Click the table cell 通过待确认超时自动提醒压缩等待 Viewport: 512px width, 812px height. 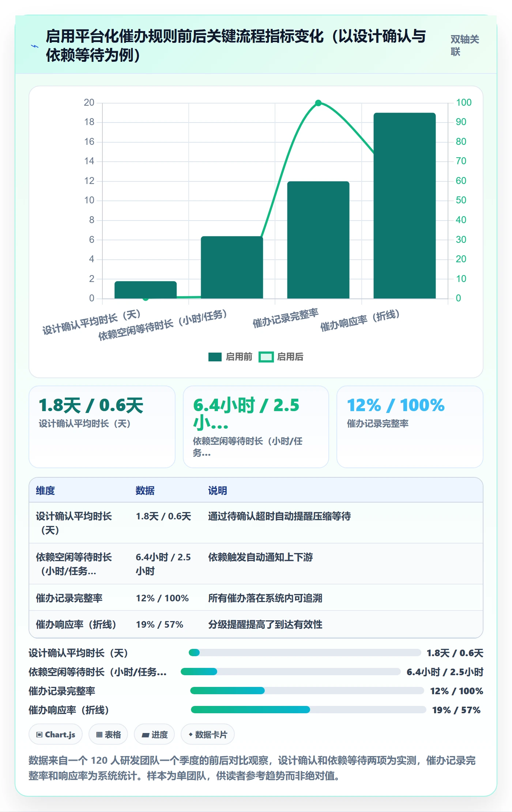coord(279,516)
